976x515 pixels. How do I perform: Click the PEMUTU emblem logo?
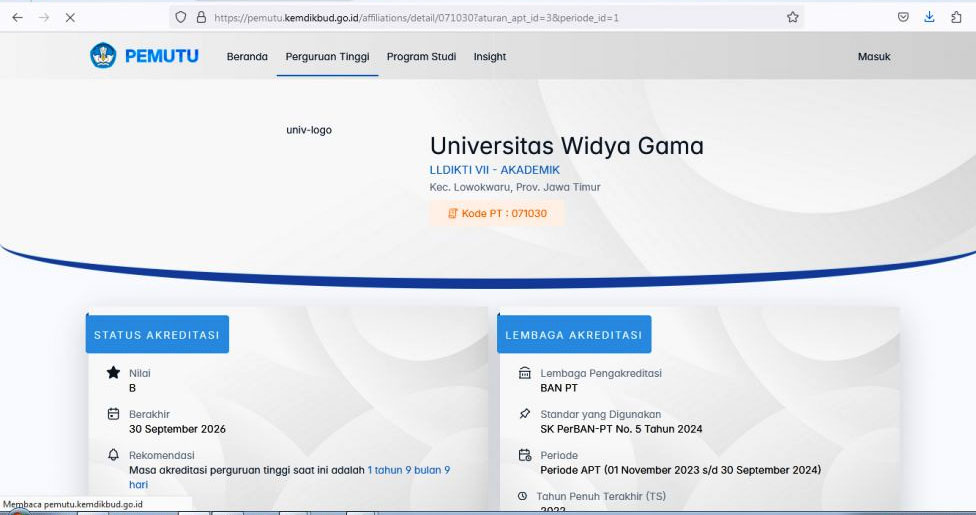(x=103, y=55)
